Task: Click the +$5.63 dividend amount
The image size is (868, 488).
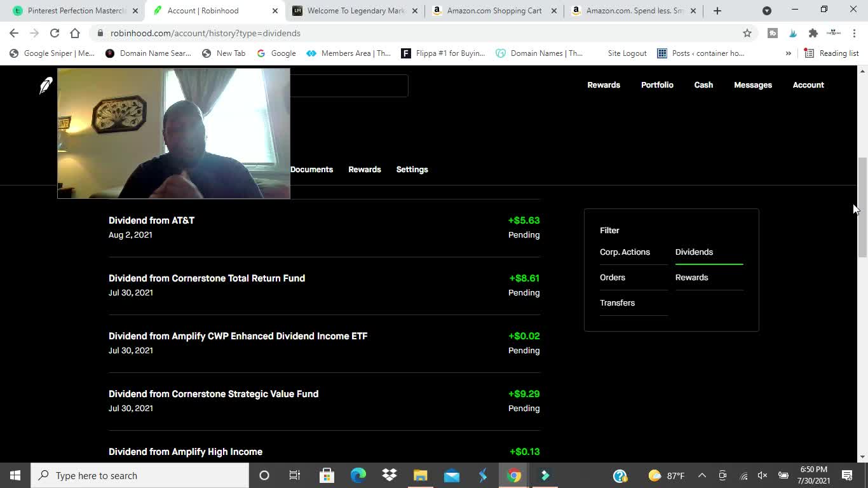Action: 524,220
